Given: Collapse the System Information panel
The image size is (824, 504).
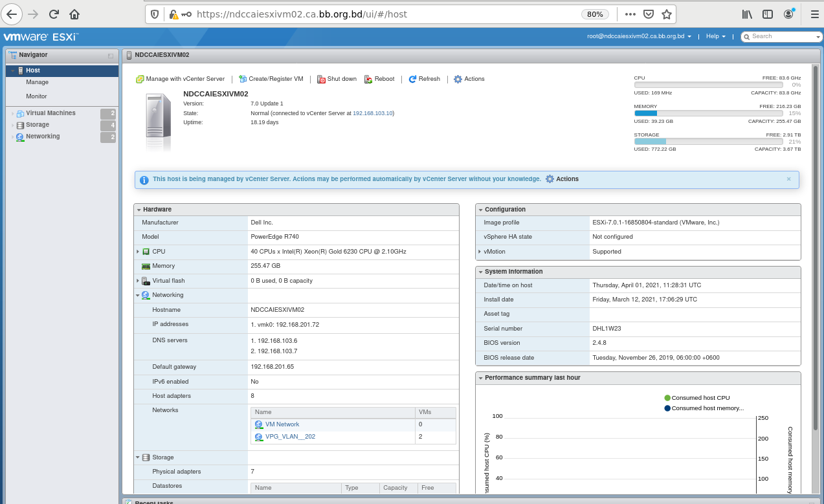Looking at the screenshot, I should (x=480, y=272).
